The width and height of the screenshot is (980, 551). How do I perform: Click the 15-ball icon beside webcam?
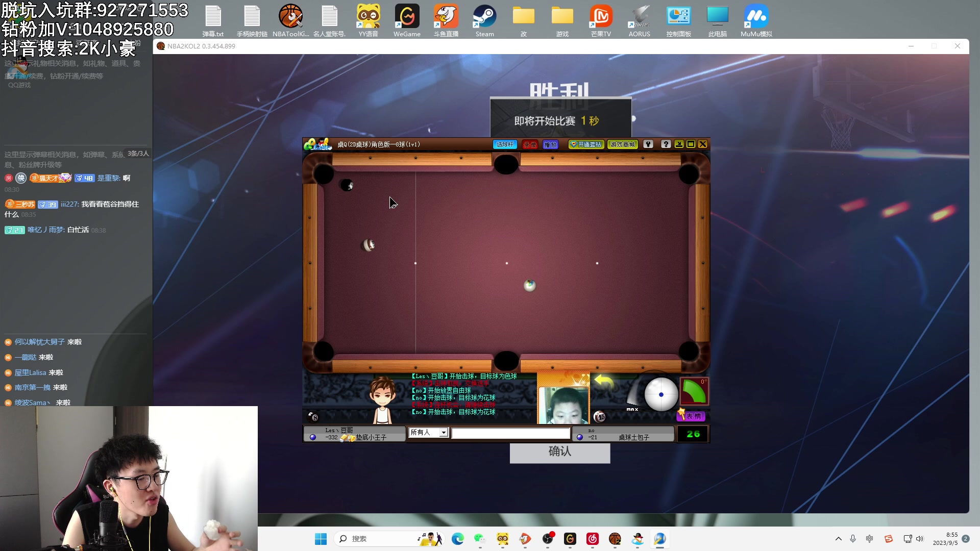pyautogui.click(x=599, y=417)
